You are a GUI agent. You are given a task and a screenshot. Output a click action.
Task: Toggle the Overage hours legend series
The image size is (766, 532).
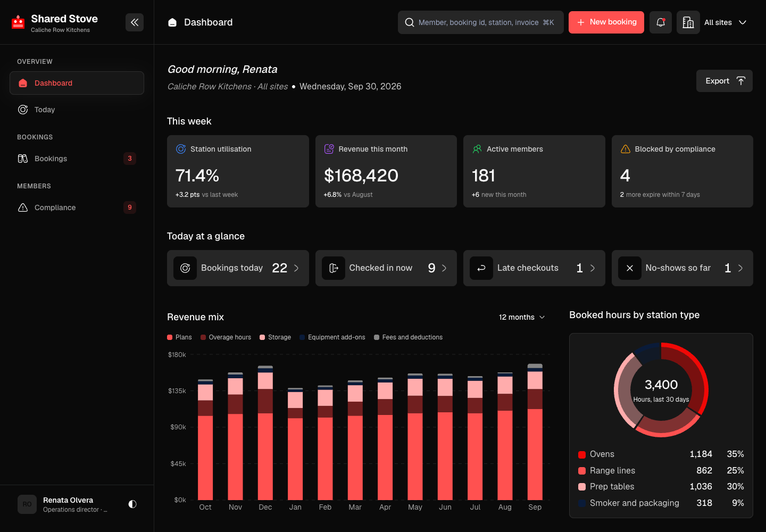click(x=226, y=337)
